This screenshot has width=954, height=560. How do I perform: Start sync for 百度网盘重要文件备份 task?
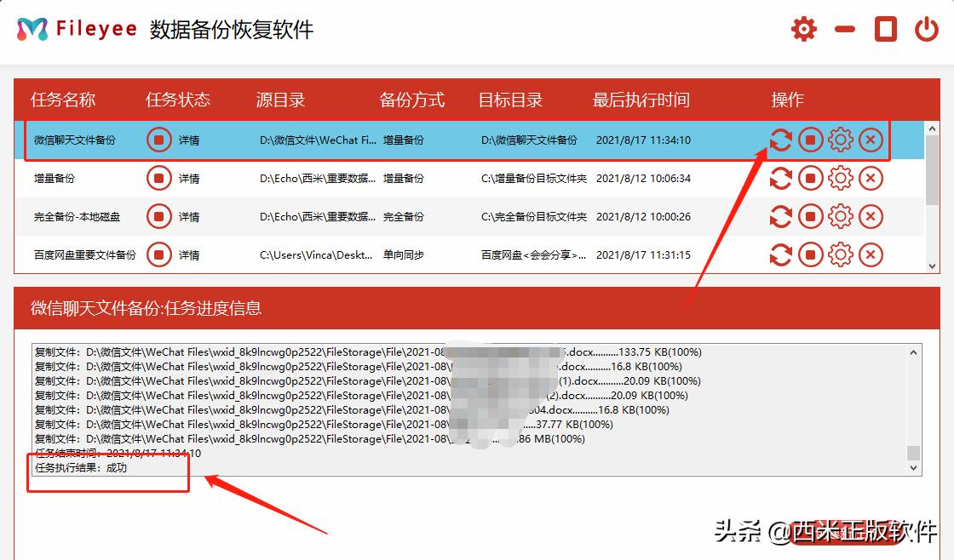[x=780, y=254]
